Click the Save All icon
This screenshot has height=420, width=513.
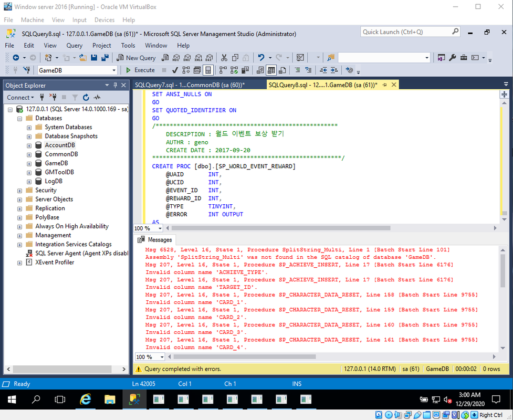(x=105, y=58)
